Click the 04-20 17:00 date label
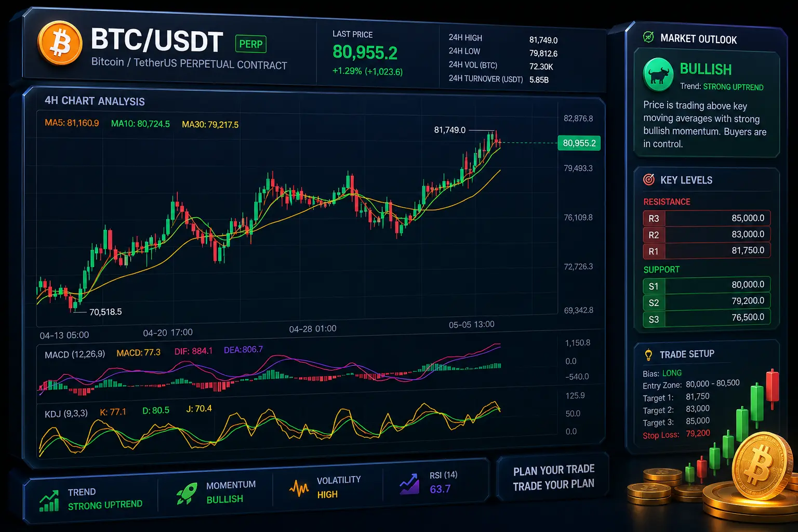This screenshot has width=798, height=532. 168,332
